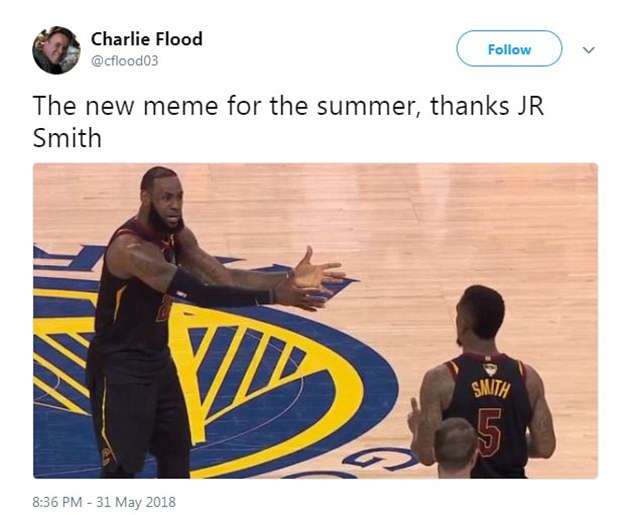Viewport: 634px width, 515px height.
Task: Open the attached basketball court photo
Action: tap(315, 321)
